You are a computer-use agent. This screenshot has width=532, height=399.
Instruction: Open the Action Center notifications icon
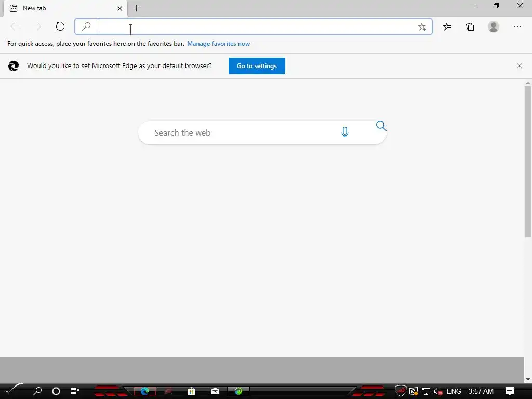pos(510,391)
